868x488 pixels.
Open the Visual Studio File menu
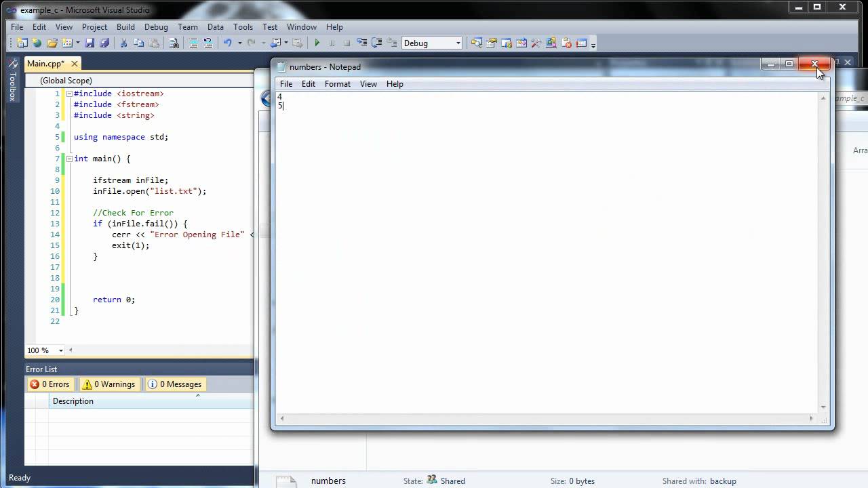pos(17,27)
